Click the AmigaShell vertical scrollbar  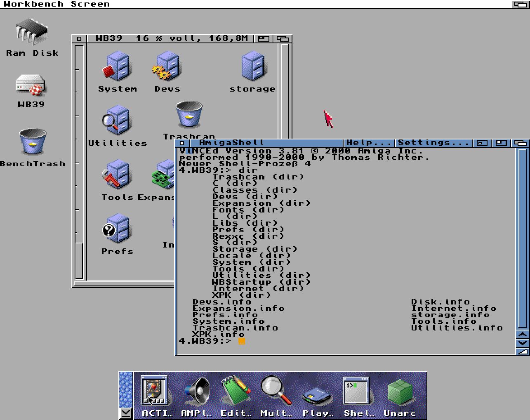(522, 238)
